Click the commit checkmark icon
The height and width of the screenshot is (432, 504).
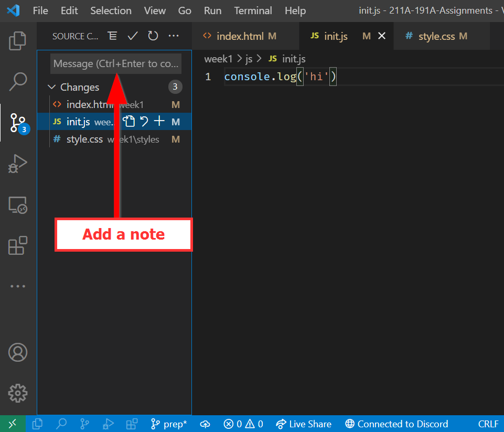coord(133,36)
